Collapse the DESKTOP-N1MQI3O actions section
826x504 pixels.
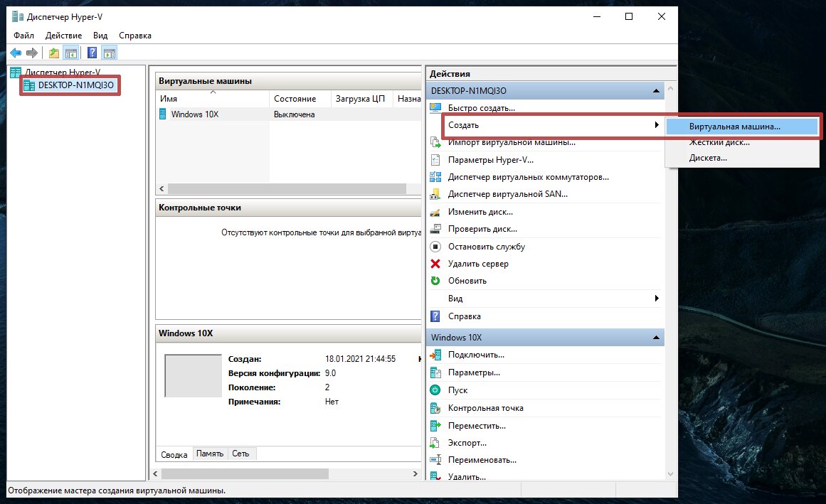pyautogui.click(x=656, y=90)
